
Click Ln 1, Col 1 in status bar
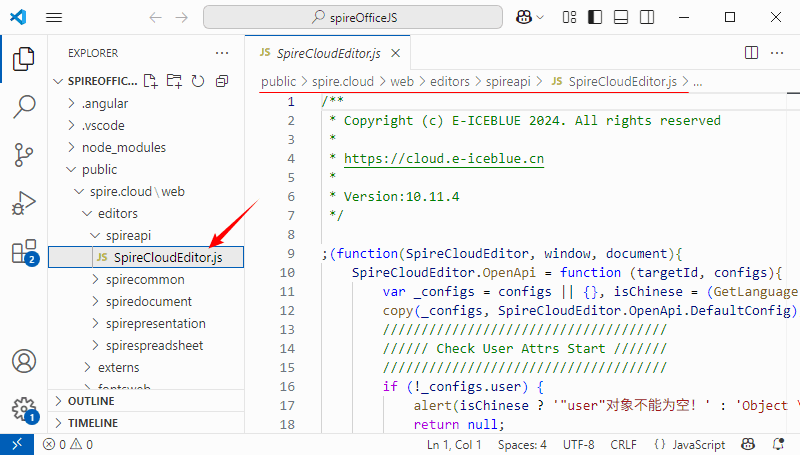tap(454, 445)
